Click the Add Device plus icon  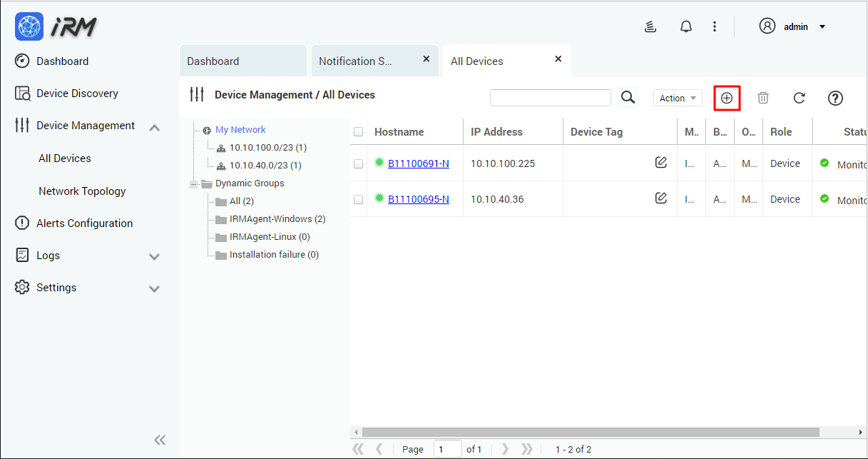(727, 98)
